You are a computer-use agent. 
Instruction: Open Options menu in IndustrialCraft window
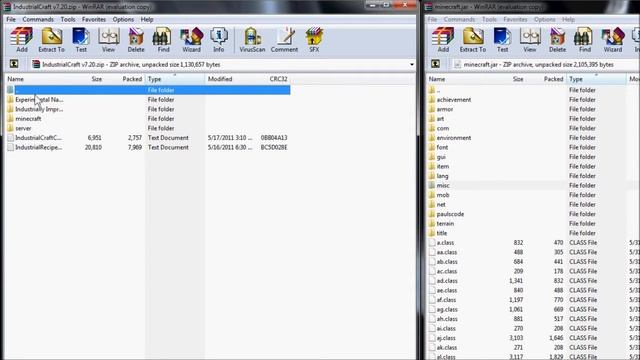(123, 19)
